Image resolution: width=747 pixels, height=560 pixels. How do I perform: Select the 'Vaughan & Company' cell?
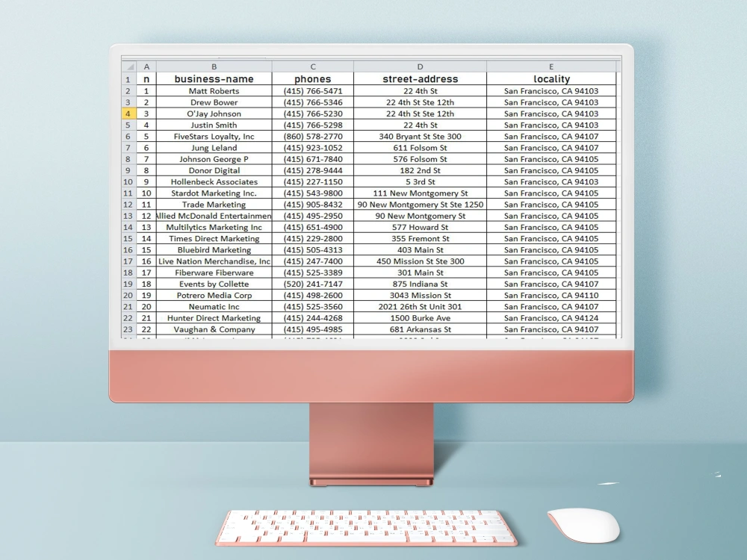[x=214, y=329]
